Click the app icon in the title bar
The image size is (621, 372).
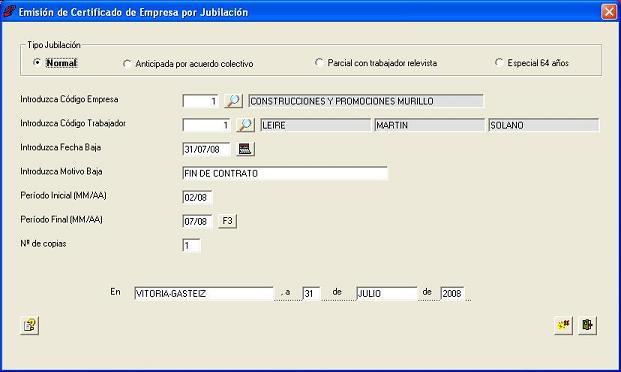[9, 11]
